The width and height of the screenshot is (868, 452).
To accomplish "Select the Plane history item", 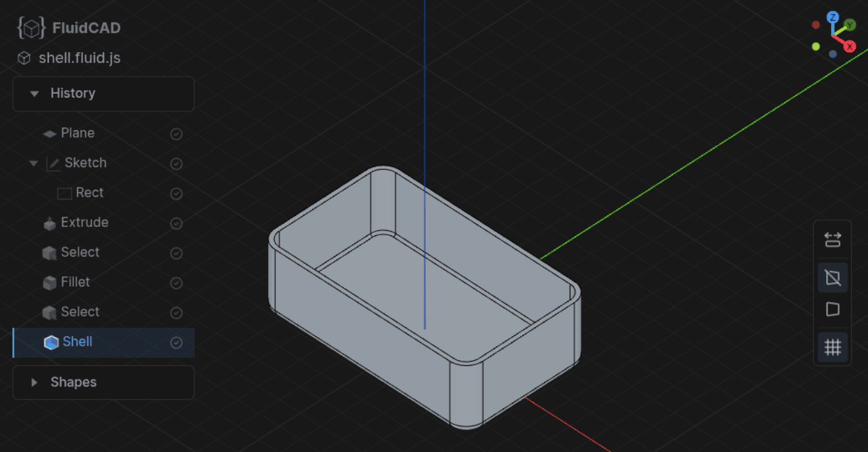I will point(104,133).
